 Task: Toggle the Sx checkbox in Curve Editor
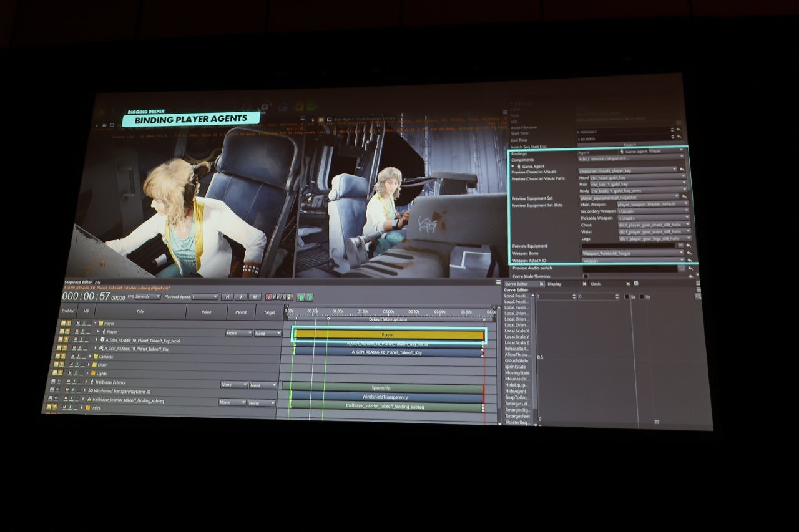tap(627, 297)
